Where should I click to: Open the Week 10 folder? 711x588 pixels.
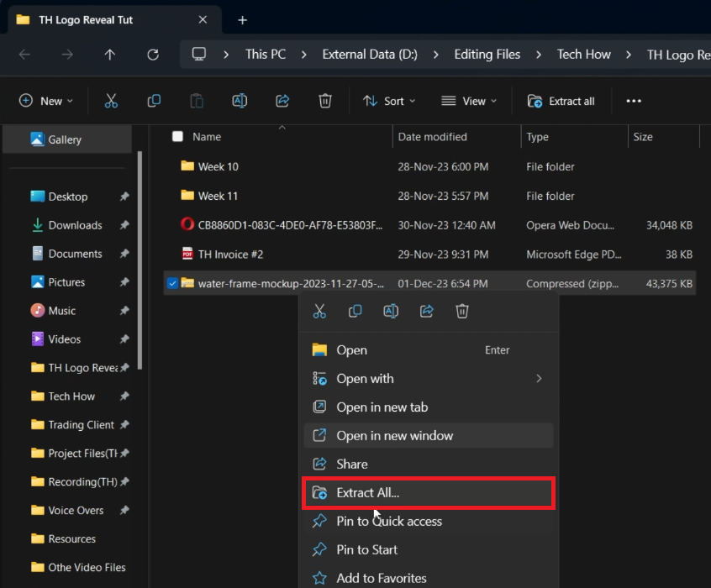click(218, 166)
